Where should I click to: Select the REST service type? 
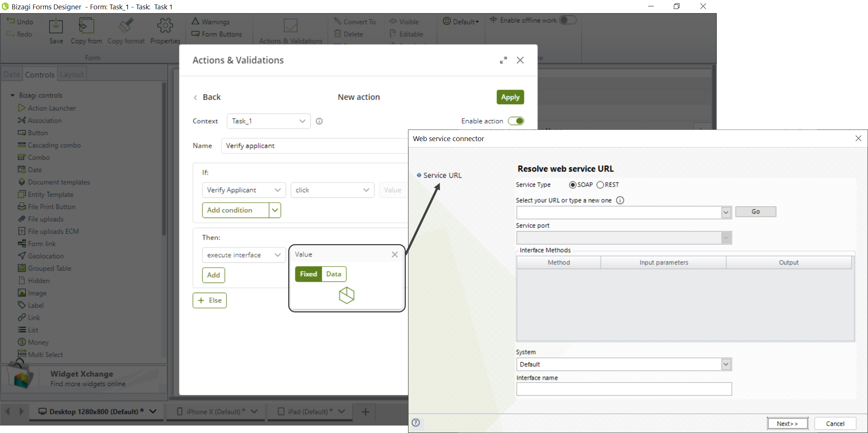600,185
